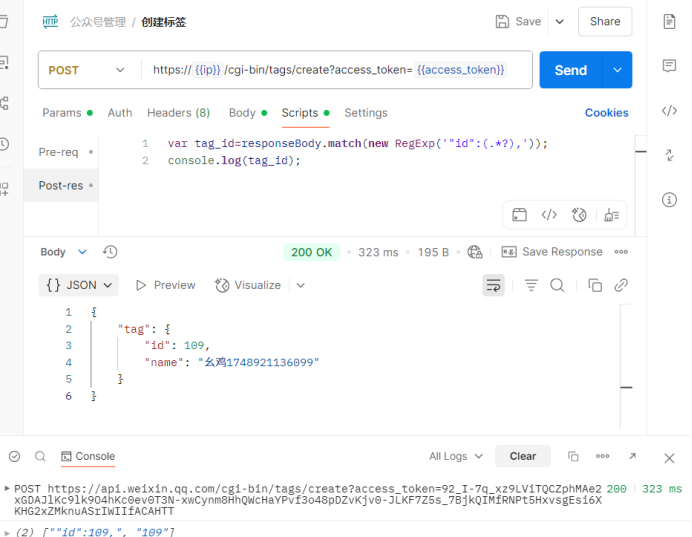The width and height of the screenshot is (692, 537).
Task: Click the "id": 109 response line
Action: (x=177, y=345)
